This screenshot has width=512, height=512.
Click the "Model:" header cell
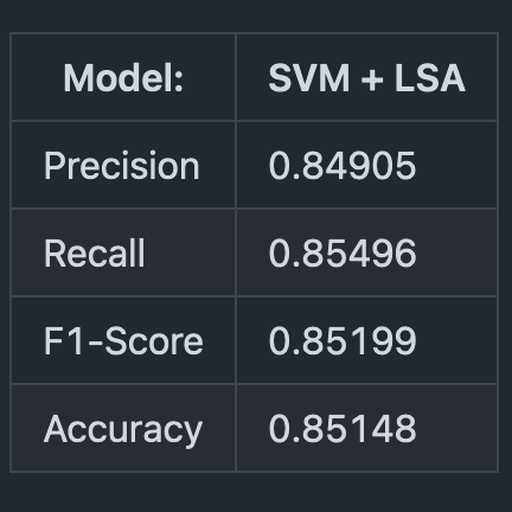123,78
